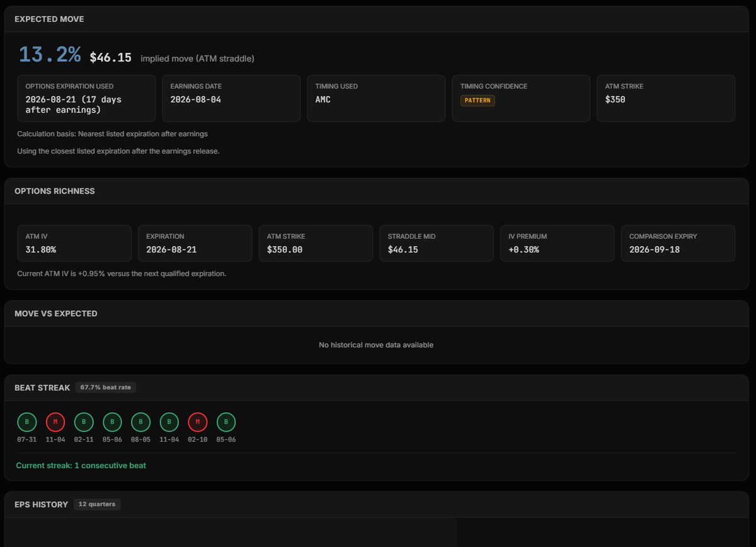Click the last beat circle dated 05-06

point(226,422)
